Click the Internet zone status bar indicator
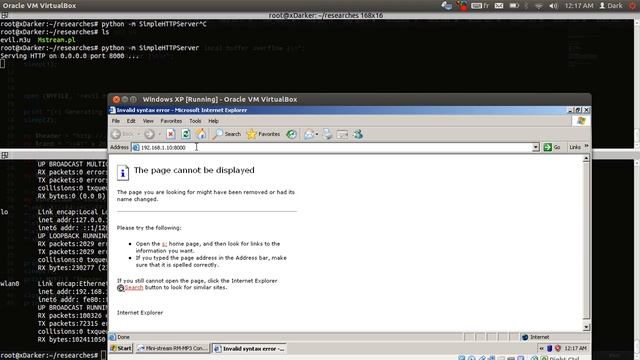The height and width of the screenshot is (360, 640). tap(536, 337)
